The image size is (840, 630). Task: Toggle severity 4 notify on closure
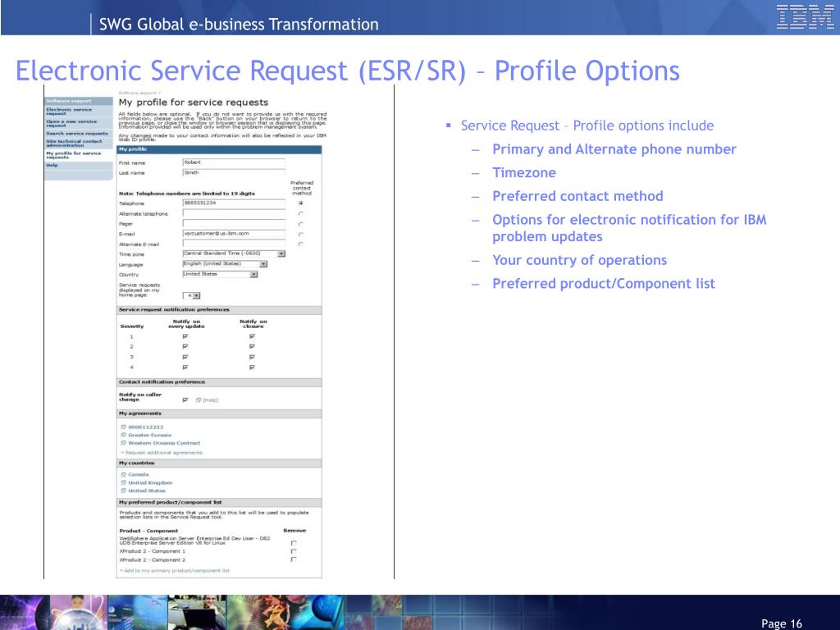(x=252, y=367)
